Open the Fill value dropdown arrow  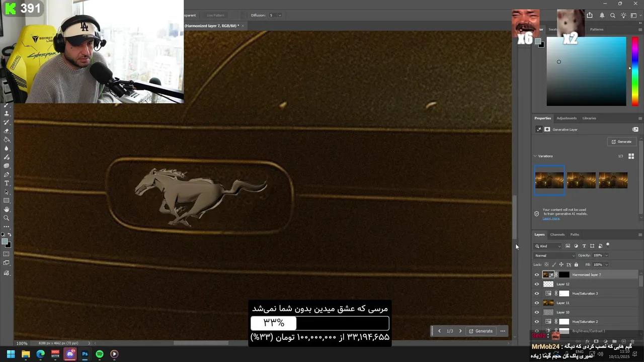(x=606, y=264)
